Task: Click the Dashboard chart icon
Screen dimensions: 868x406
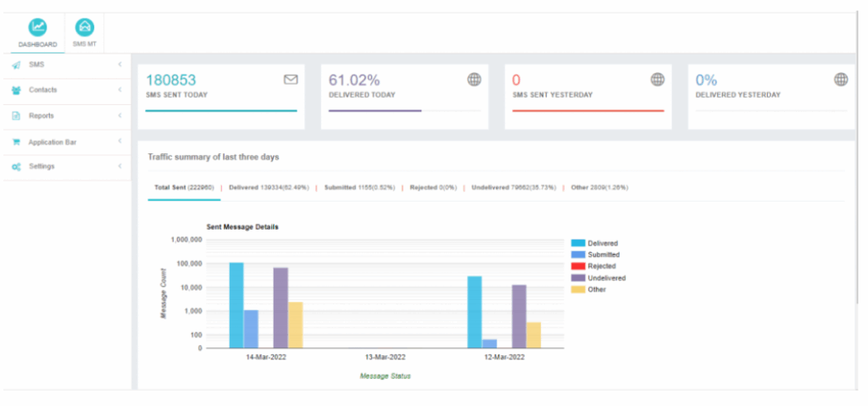Action: coord(38,28)
